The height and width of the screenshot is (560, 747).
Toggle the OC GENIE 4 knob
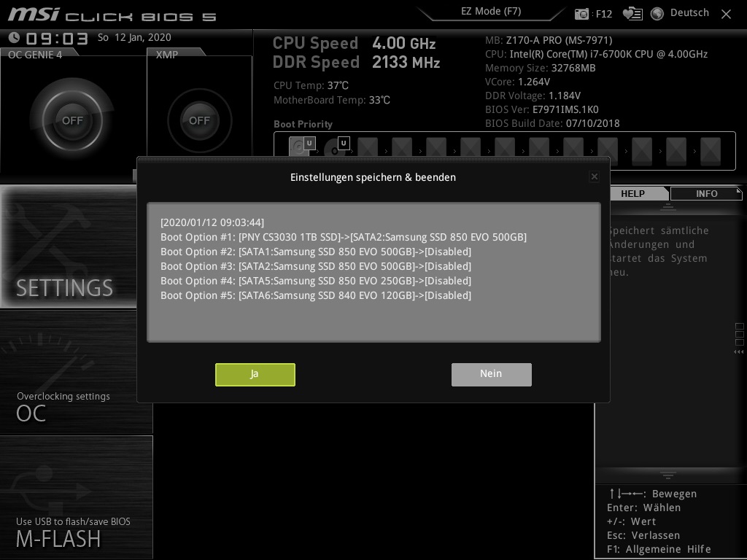pyautogui.click(x=72, y=120)
